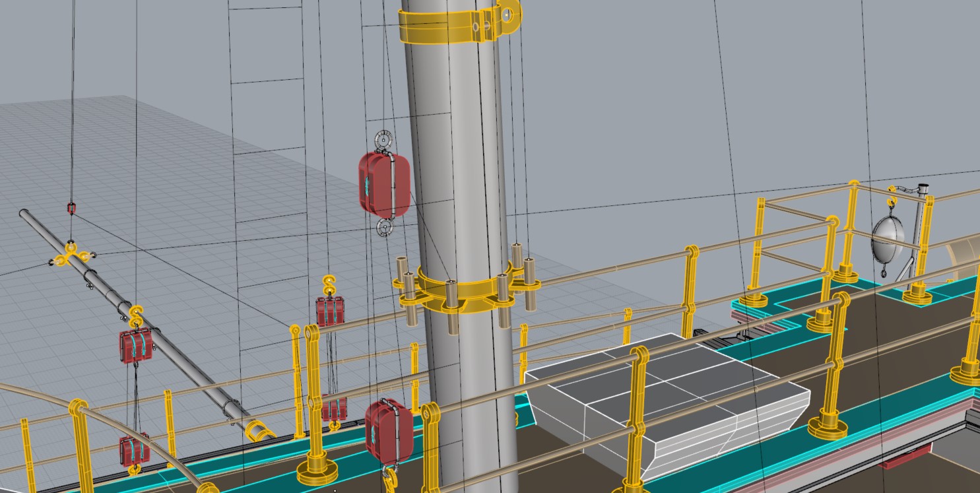The height and width of the screenshot is (493, 980).
Task: Select the yellow eyelet on the top clamp
Action: pos(509,13)
